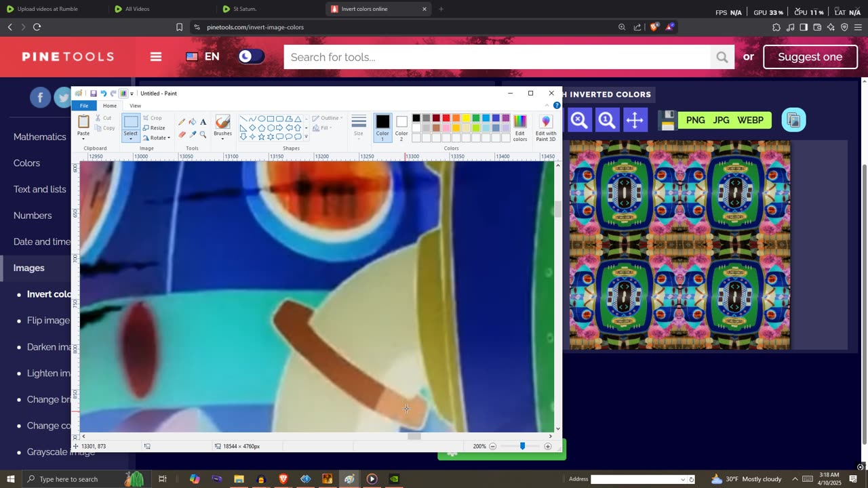Open the EN language selector on Pinetools
This screenshot has height=488, width=868.
[203, 57]
